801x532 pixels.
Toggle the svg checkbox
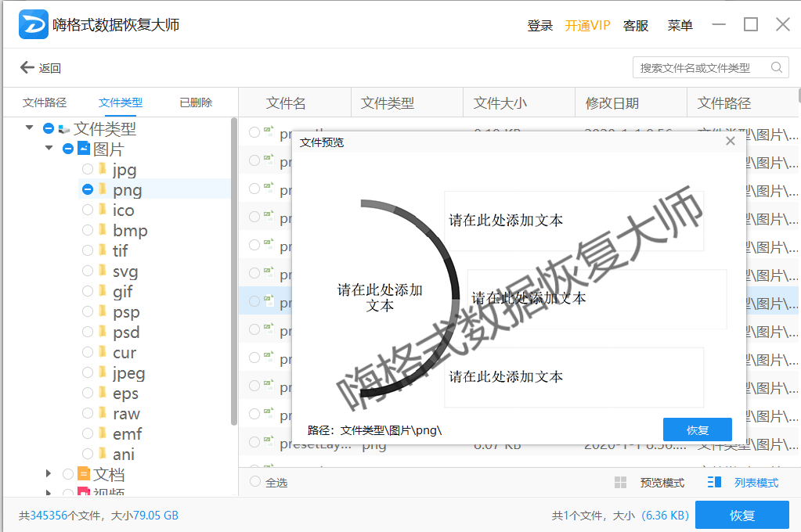(88, 271)
